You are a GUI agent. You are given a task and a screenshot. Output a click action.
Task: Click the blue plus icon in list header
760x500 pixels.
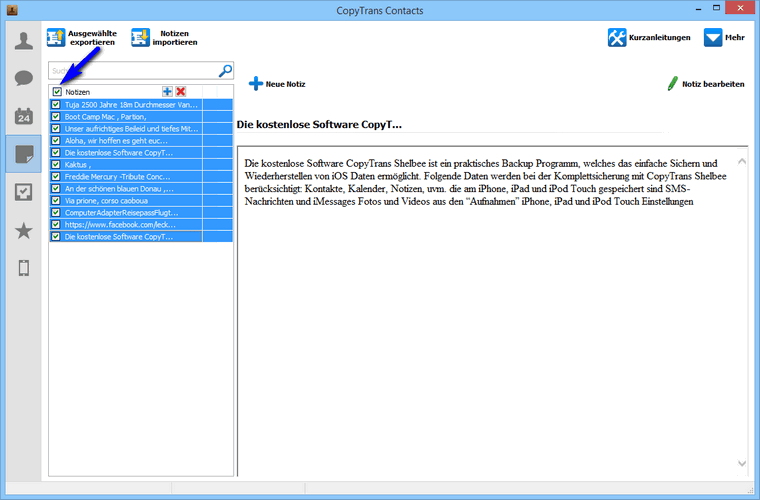pyautogui.click(x=167, y=91)
